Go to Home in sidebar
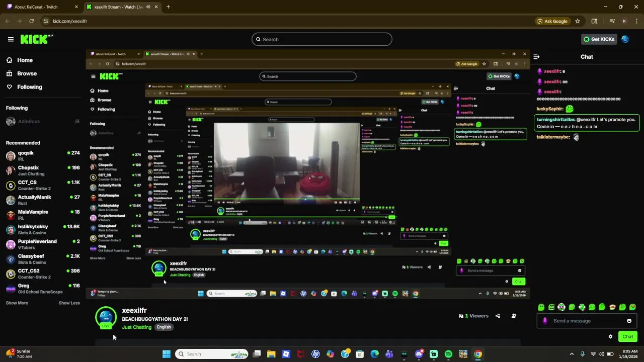Image resolution: width=644 pixels, height=362 pixels. (x=25, y=60)
